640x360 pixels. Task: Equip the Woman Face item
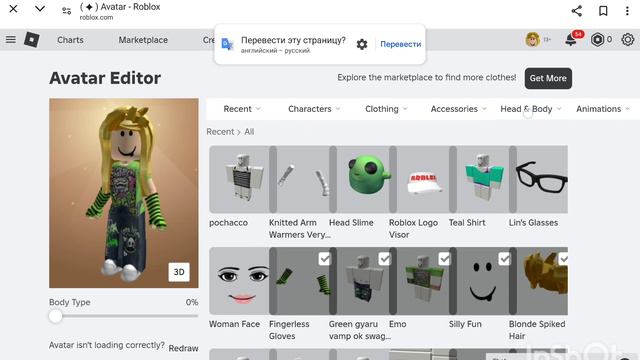tap(239, 281)
